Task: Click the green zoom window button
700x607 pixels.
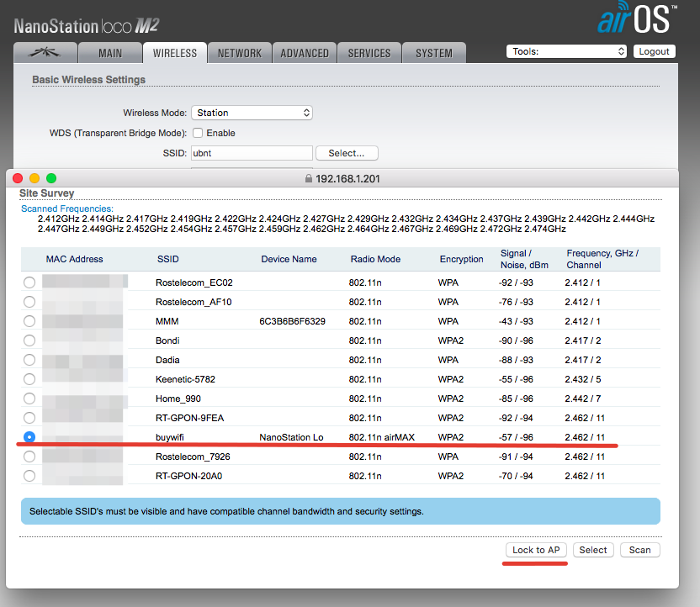Action: pyautogui.click(x=51, y=178)
